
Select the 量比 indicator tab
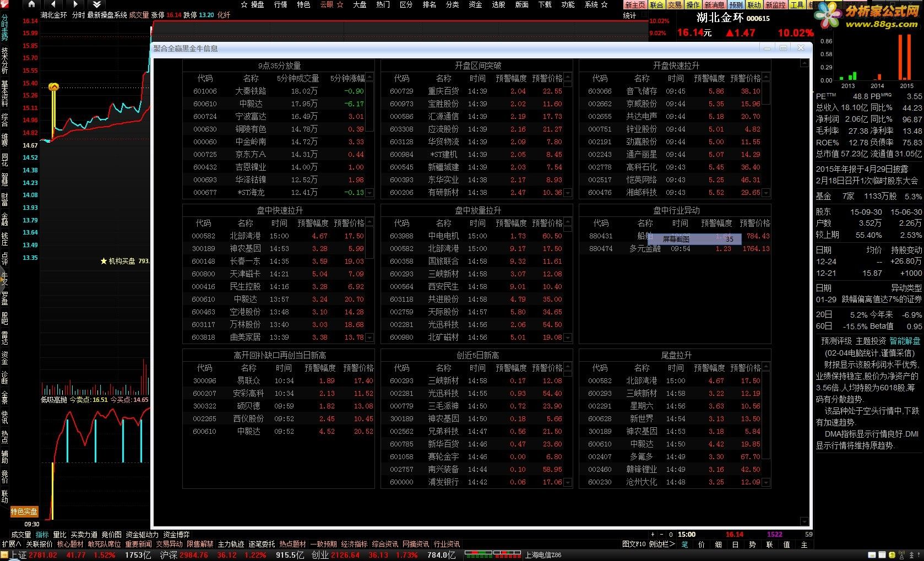pyautogui.click(x=59, y=535)
